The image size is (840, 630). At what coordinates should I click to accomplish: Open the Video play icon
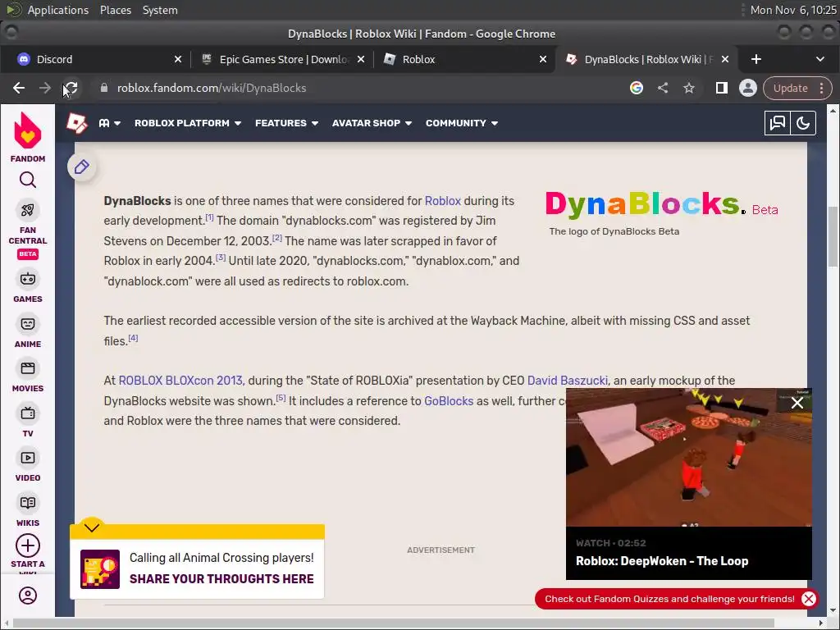tap(28, 458)
